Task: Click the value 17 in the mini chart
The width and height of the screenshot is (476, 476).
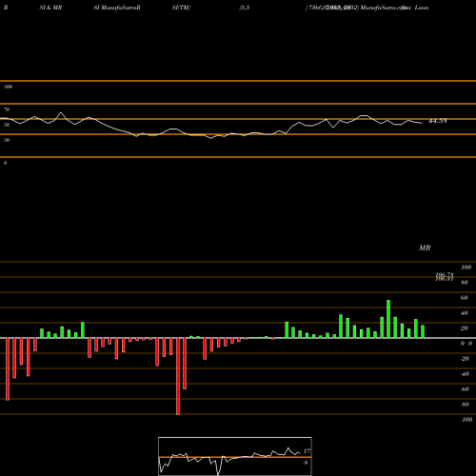Action: 307,451
